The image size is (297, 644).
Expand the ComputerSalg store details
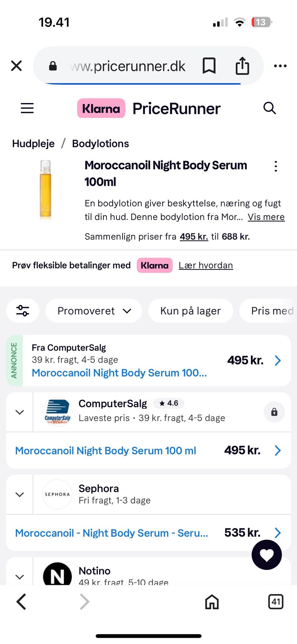click(19, 412)
